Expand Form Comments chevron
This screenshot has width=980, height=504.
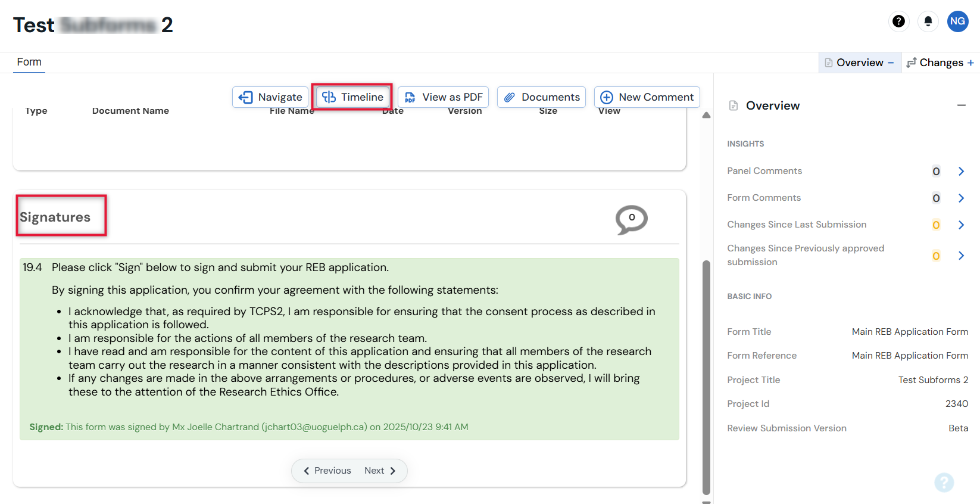click(x=961, y=198)
